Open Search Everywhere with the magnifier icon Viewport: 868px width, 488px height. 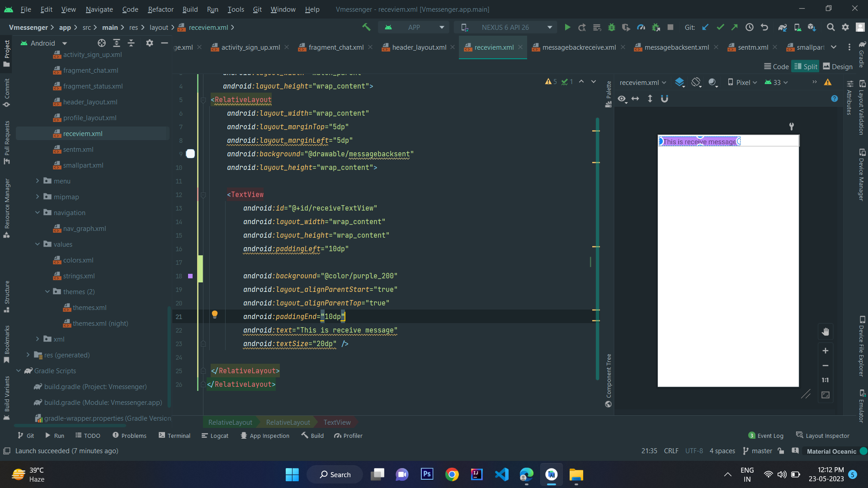(x=831, y=27)
